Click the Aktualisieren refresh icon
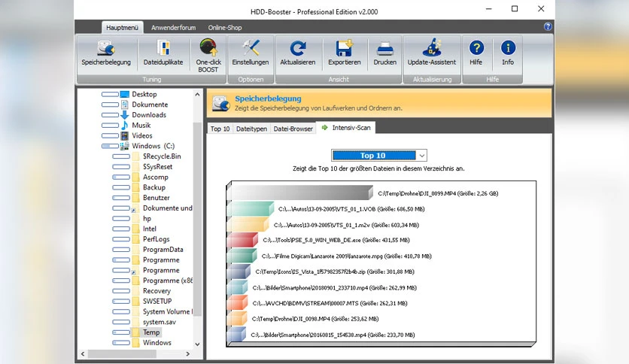Viewport: 629px width, 364px height. (x=298, y=48)
